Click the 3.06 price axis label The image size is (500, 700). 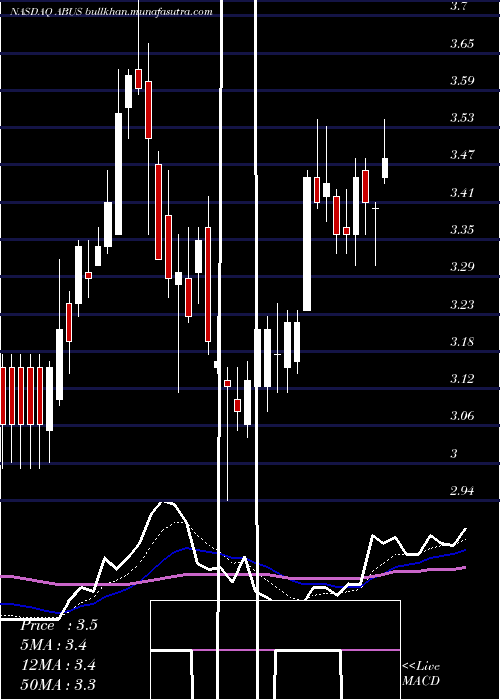coord(461,416)
